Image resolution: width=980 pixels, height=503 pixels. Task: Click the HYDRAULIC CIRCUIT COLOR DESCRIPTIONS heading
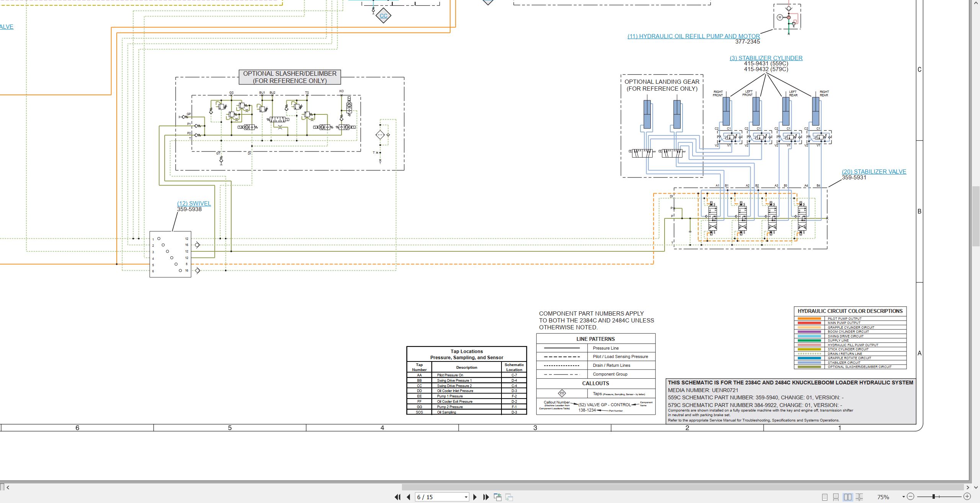coord(850,311)
